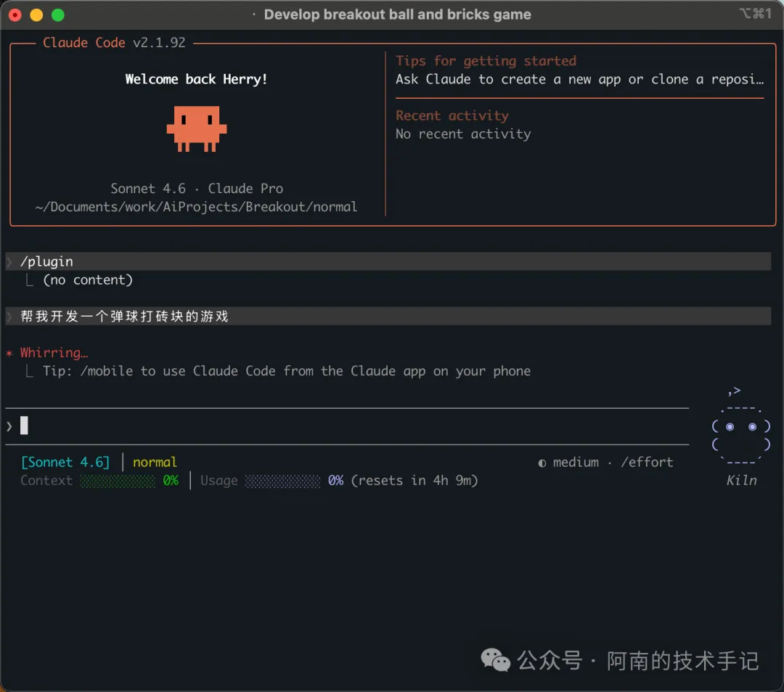Click the input prompt chevron

coord(9,426)
